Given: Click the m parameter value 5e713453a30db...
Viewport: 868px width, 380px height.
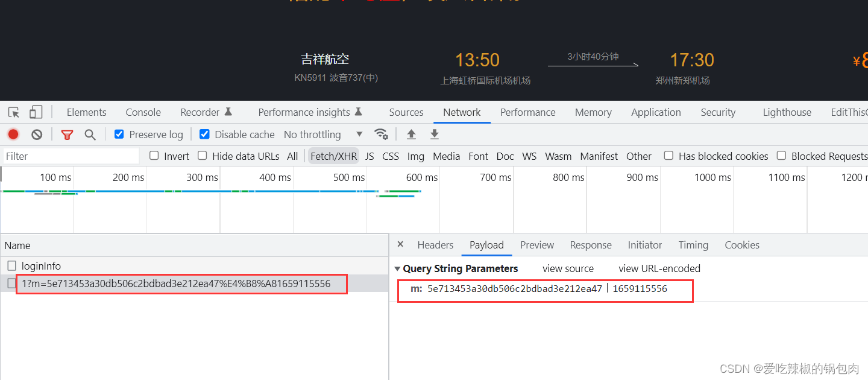Looking at the screenshot, I should (515, 289).
